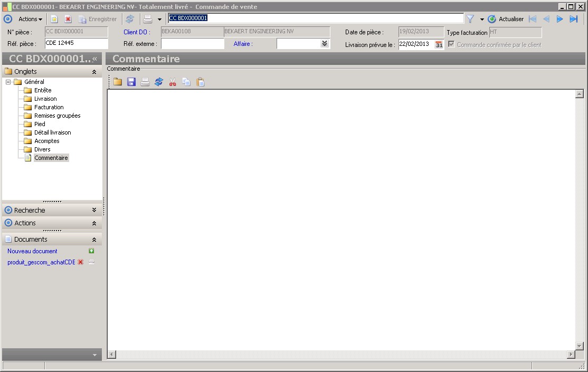Click the dropdown arrow at left panel bottom
Image resolution: width=588 pixels, height=372 pixels.
coord(94,355)
